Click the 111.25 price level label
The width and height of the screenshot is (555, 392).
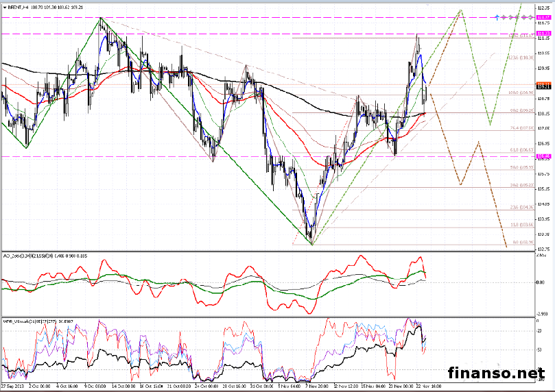tap(543, 33)
